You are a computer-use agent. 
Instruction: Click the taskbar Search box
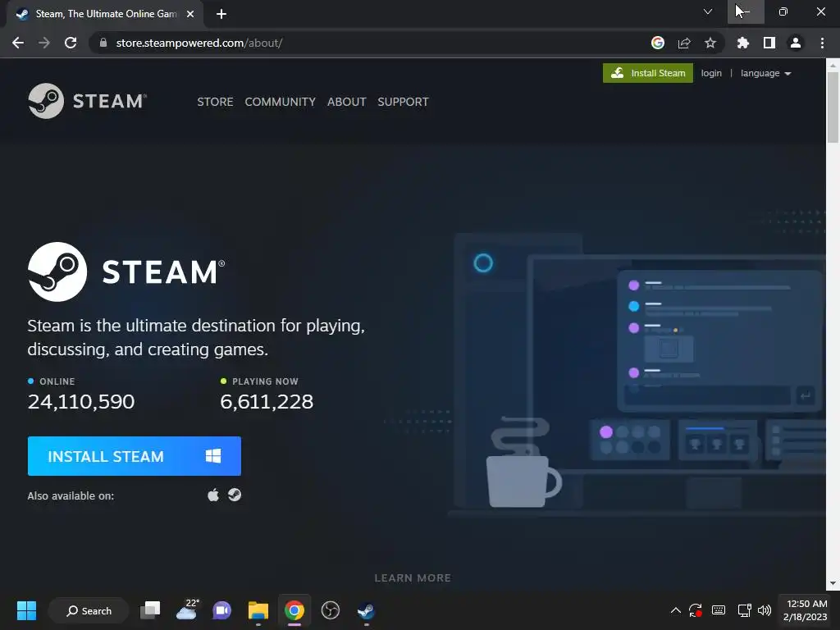(x=89, y=610)
